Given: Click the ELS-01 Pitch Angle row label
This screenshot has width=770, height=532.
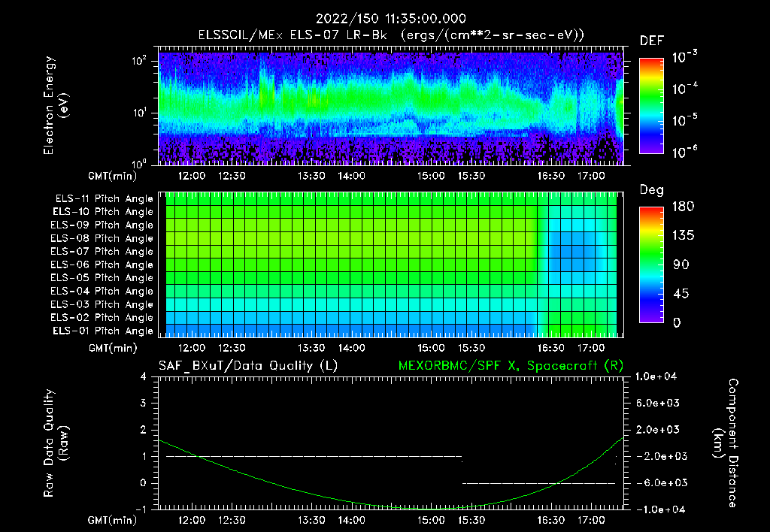Looking at the screenshot, I should click(x=103, y=331).
